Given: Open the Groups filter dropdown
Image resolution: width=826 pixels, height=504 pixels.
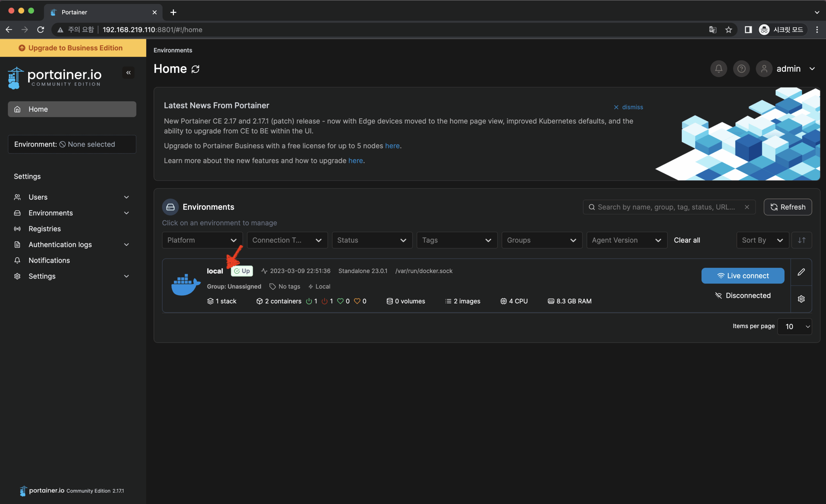Looking at the screenshot, I should click(541, 240).
